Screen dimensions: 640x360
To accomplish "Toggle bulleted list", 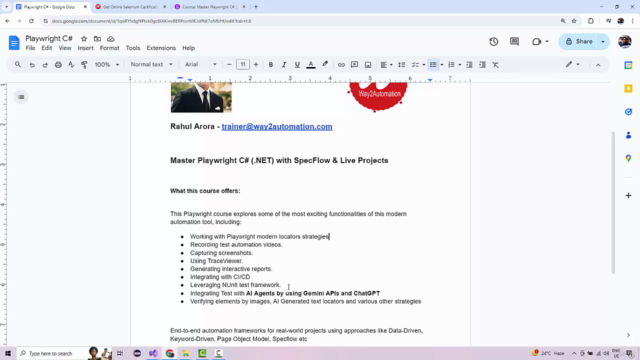I will [x=433, y=64].
